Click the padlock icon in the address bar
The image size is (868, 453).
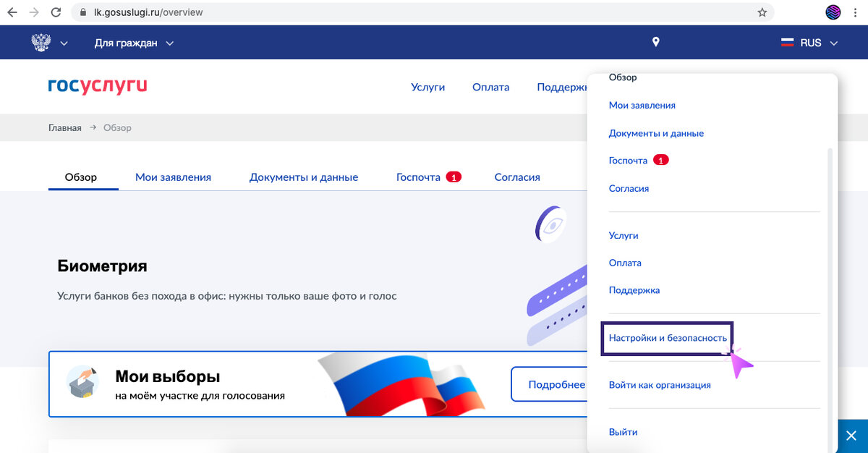pyautogui.click(x=85, y=12)
